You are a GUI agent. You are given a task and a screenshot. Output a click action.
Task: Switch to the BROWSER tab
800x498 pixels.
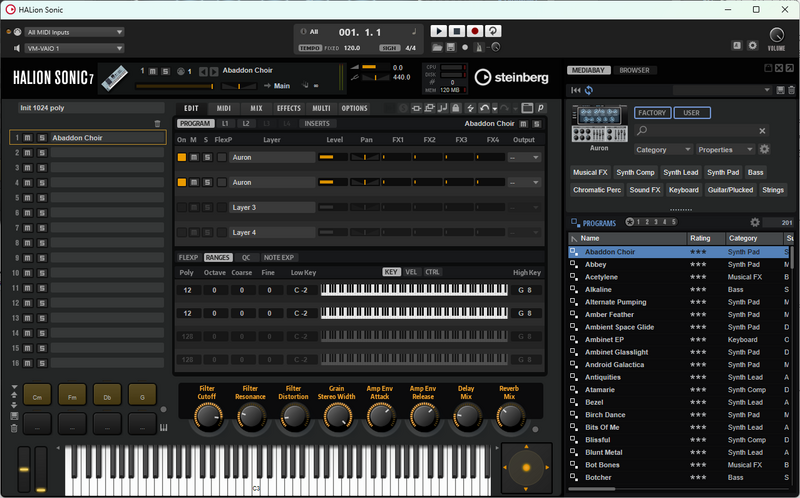click(634, 70)
